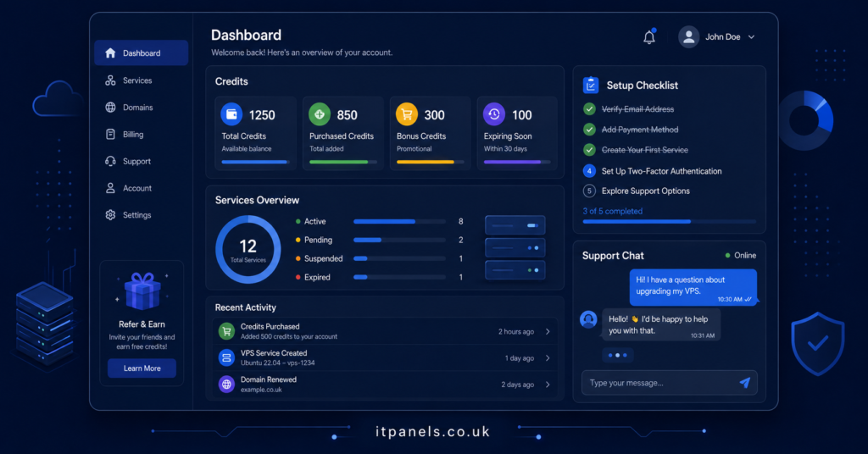Click the Domains globe icon in sidebar
This screenshot has height=454, width=868.
110,108
